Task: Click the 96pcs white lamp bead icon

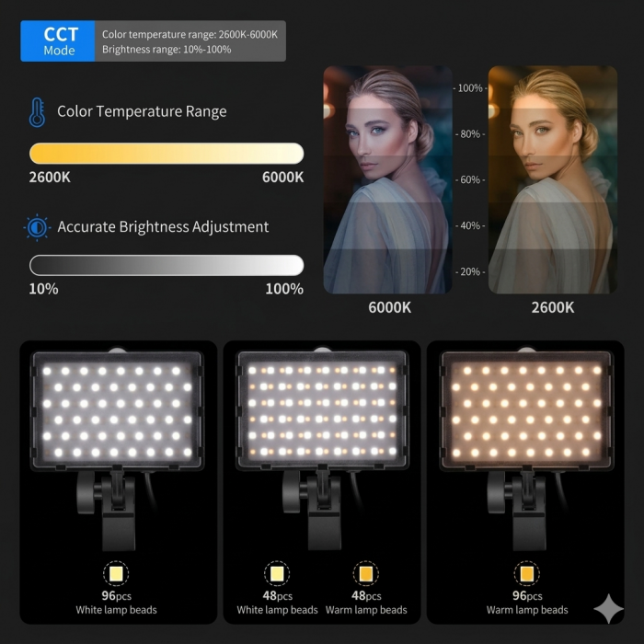Action: 116,573
